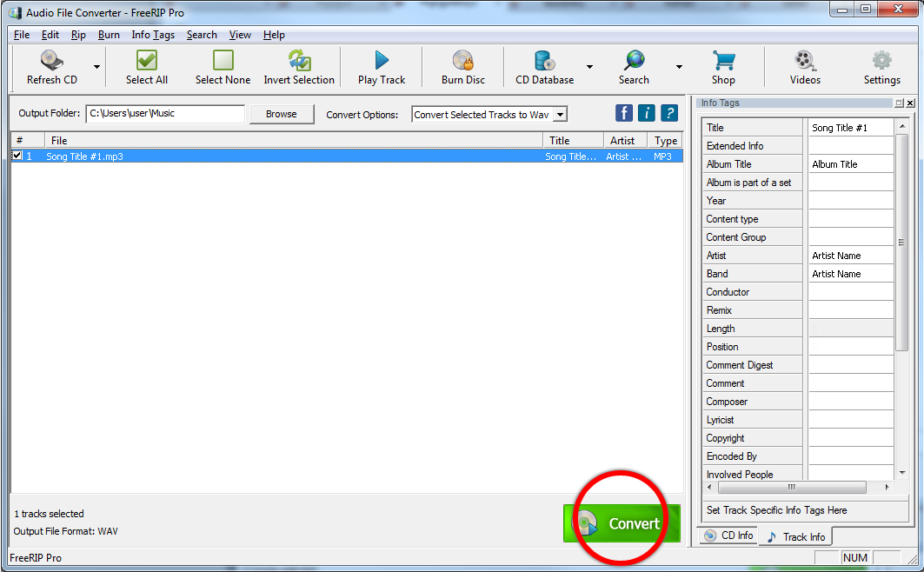
Task: Sort by the Type column header
Action: pos(665,140)
